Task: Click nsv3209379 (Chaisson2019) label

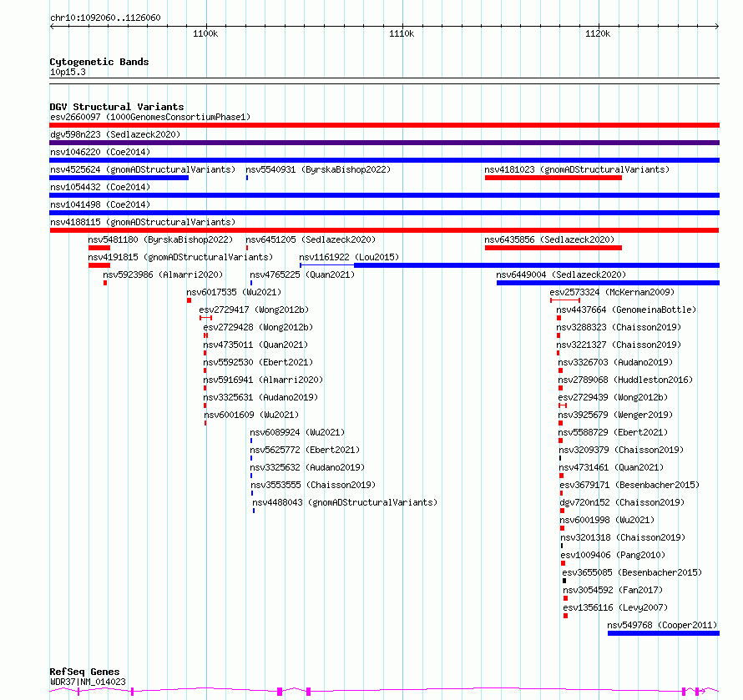Action: [x=621, y=450]
